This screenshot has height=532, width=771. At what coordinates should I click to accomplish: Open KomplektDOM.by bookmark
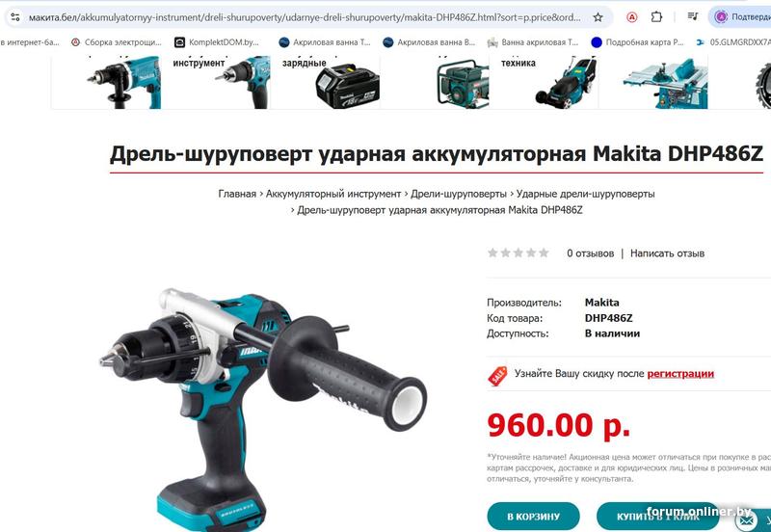click(x=217, y=42)
